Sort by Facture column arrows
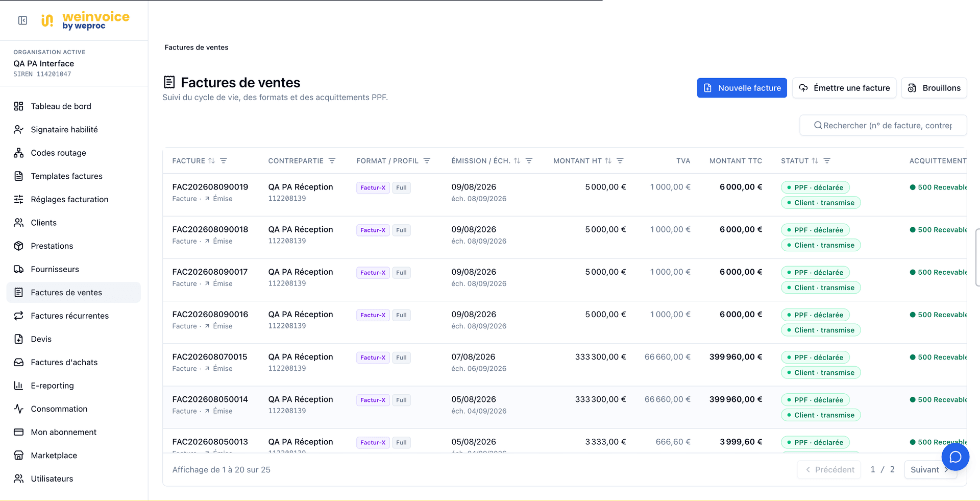 211,161
